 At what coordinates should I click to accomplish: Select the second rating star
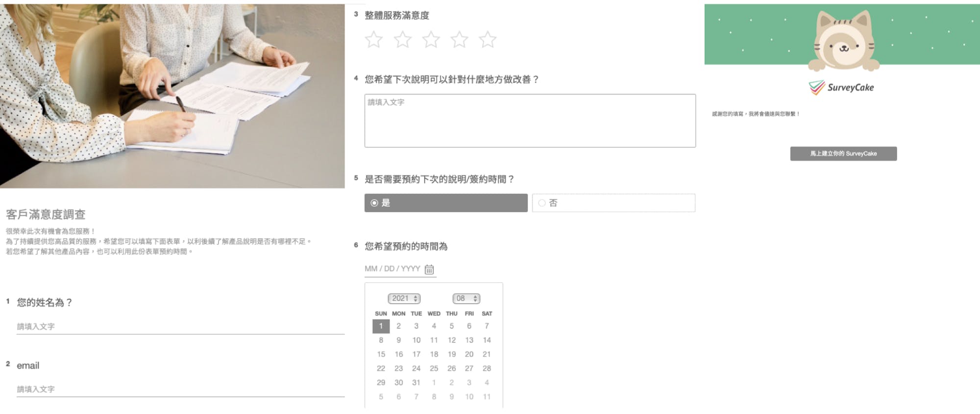(x=402, y=40)
